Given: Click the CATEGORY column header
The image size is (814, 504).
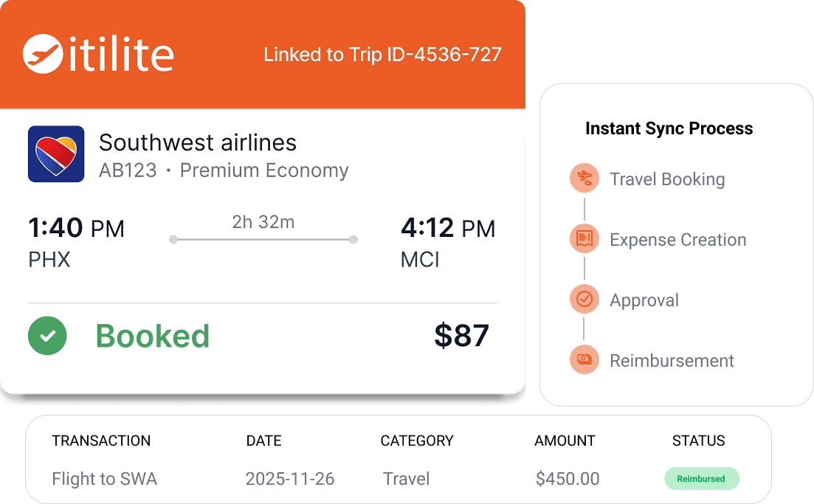Looking at the screenshot, I should (417, 441).
